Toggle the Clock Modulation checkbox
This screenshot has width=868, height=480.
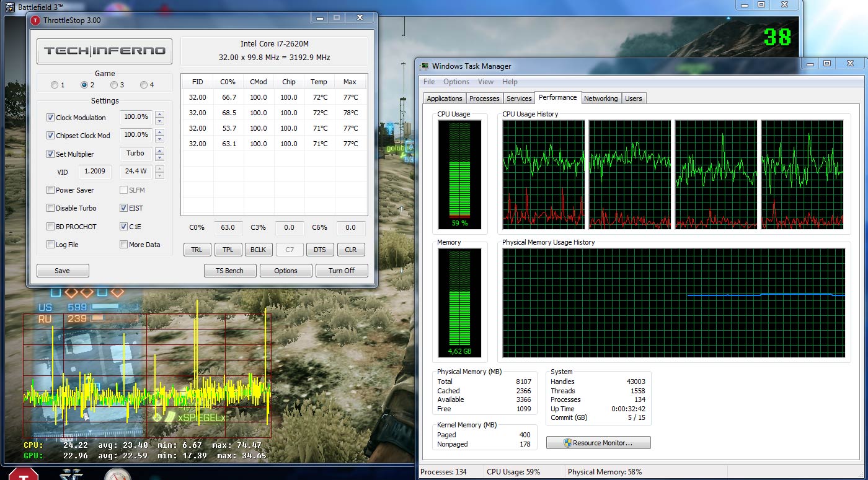[x=50, y=118]
